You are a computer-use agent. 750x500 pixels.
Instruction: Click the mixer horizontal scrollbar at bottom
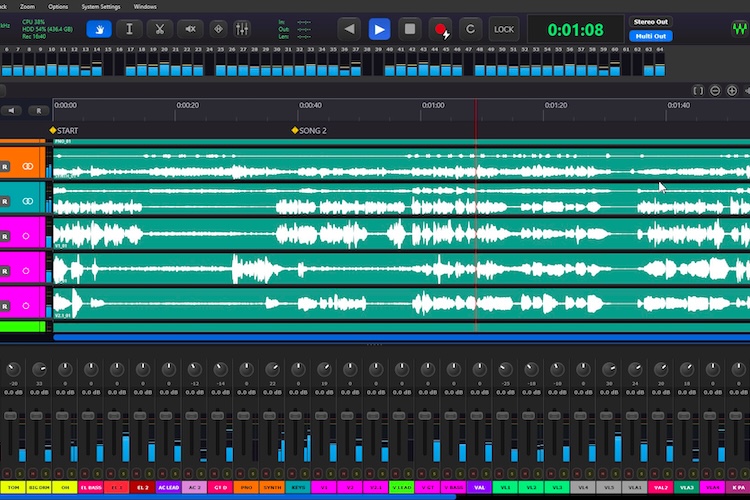pos(228,497)
